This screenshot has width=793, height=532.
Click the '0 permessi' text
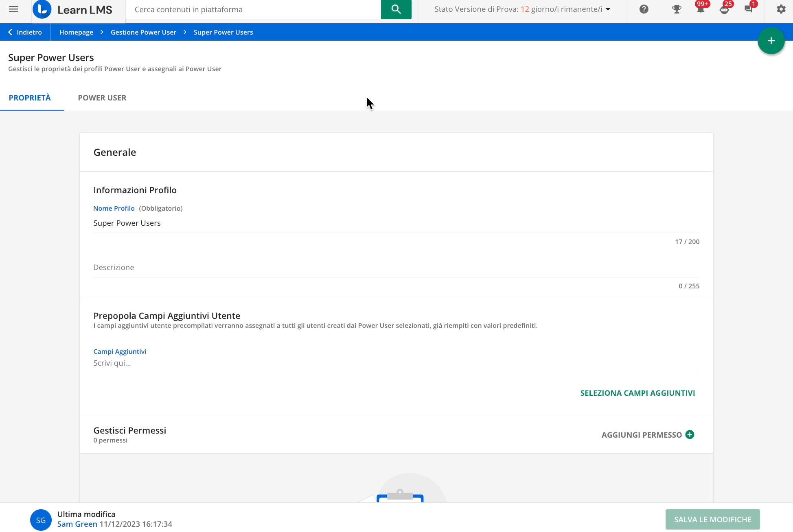110,440
